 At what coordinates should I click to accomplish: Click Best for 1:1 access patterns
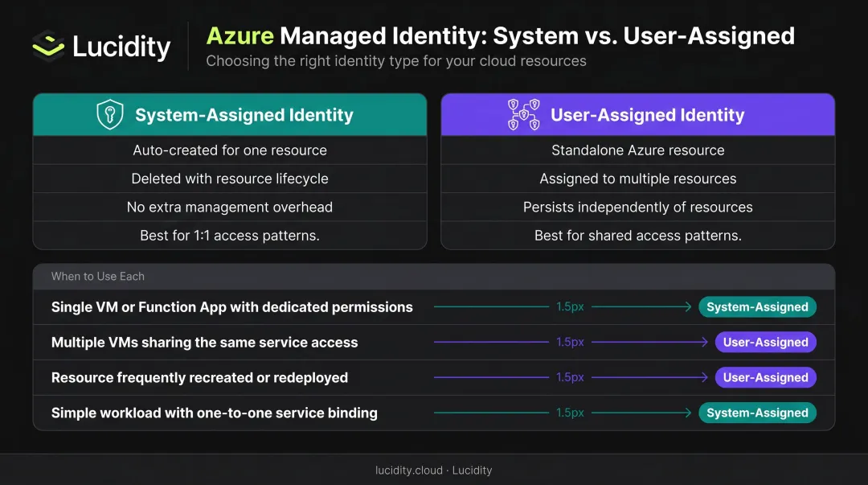coord(230,236)
